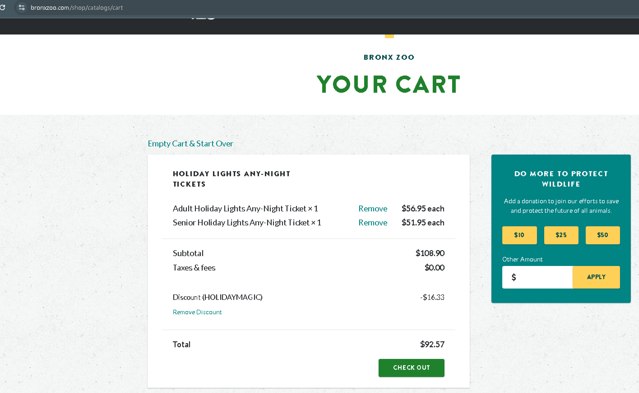Click the Discount (HOLIDAYMAGIC) label

click(x=218, y=297)
